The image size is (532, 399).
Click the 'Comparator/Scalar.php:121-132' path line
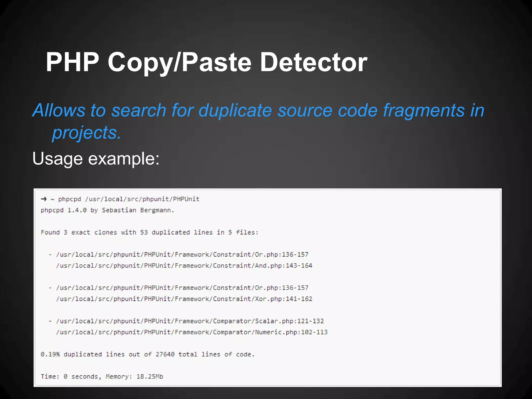pyautogui.click(x=190, y=321)
